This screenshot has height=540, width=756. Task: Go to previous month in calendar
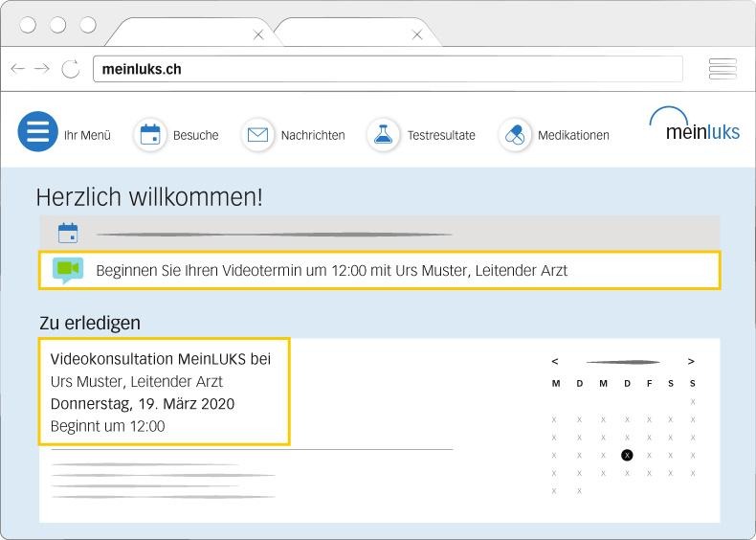[555, 361]
